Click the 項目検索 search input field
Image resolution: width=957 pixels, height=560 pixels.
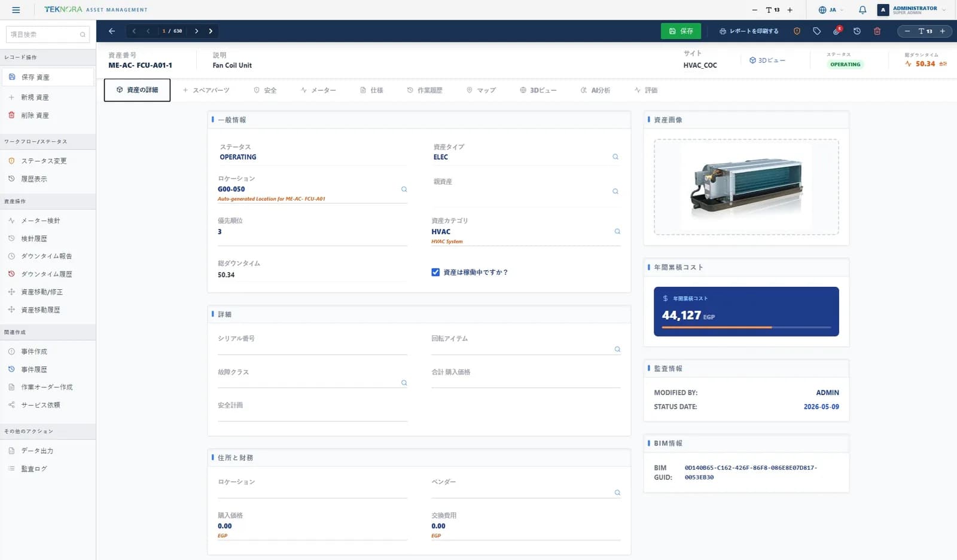[x=48, y=35]
